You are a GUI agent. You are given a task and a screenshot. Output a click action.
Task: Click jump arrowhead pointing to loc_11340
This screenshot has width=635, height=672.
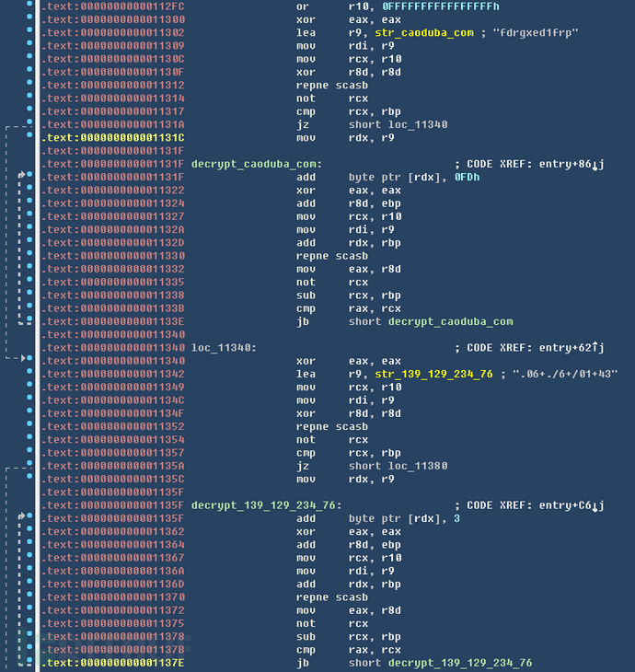(x=25, y=358)
